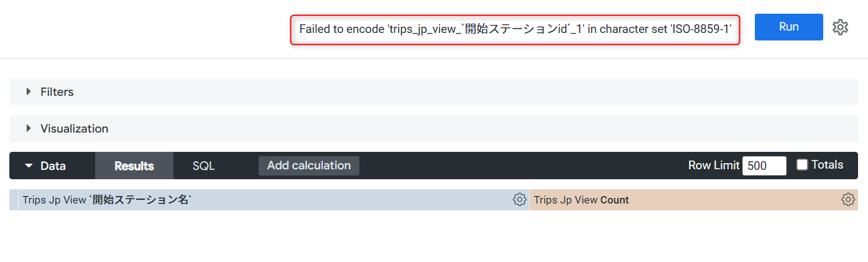The width and height of the screenshot is (868, 262).
Task: Select the Data tab label
Action: click(x=53, y=166)
